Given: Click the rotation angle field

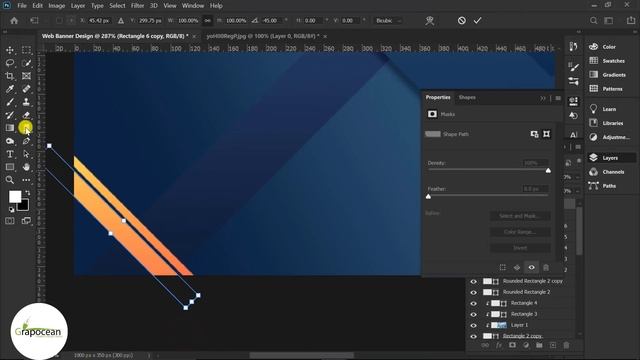Looking at the screenshot, I should 271,20.
